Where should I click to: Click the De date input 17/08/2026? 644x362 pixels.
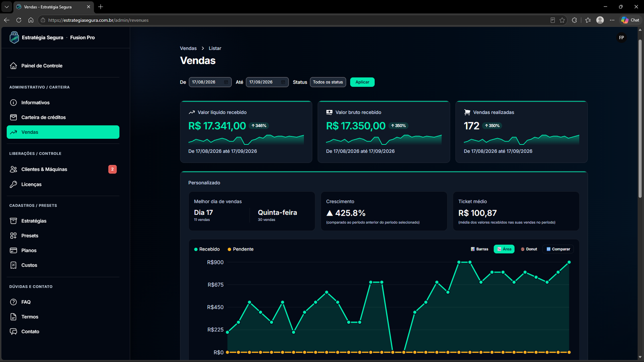(210, 82)
